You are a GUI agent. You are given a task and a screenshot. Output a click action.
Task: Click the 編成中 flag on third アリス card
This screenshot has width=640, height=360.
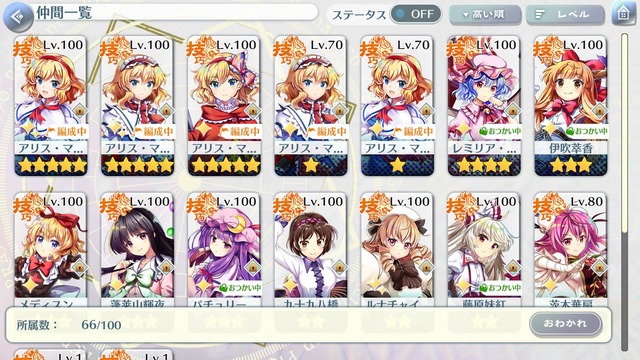point(240,131)
